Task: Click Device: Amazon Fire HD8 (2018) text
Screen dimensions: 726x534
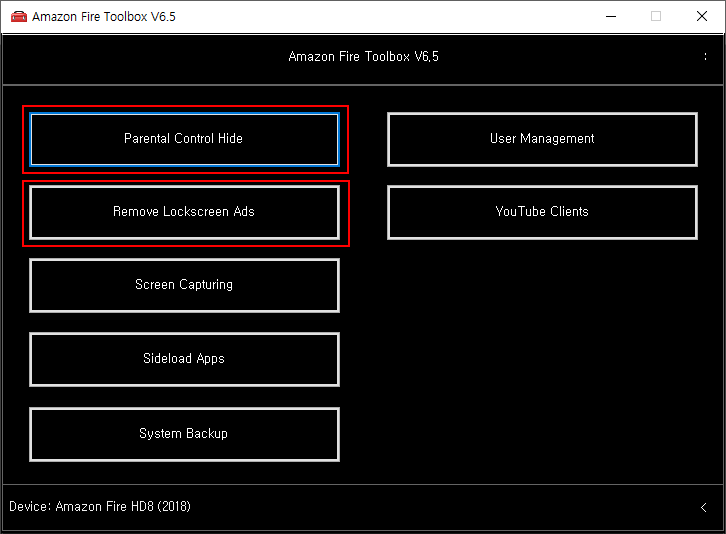Action: [x=100, y=506]
